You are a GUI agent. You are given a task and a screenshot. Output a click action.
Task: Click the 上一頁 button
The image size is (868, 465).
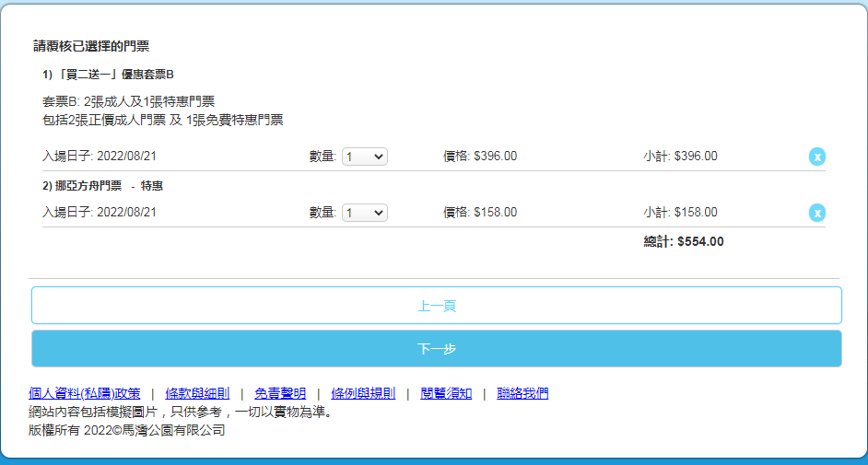coord(437,305)
